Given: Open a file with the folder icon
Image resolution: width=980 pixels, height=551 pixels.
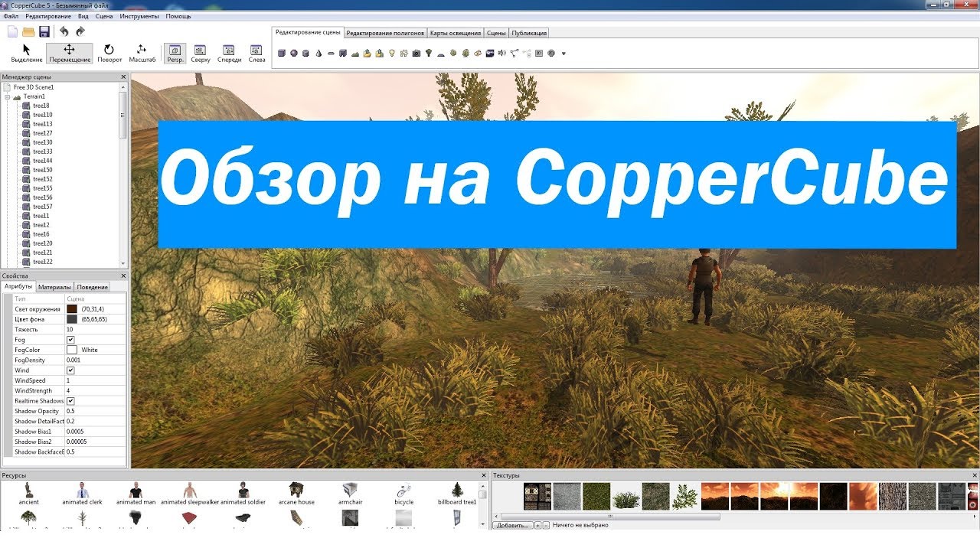Looking at the screenshot, I should click(28, 31).
